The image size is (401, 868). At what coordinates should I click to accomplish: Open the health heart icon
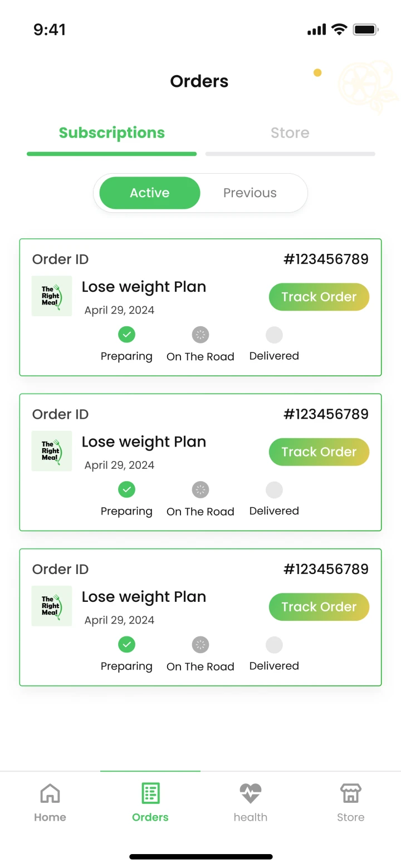pos(251,793)
